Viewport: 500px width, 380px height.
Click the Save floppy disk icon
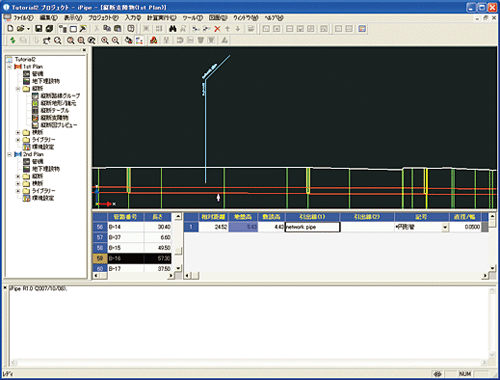pos(39,29)
